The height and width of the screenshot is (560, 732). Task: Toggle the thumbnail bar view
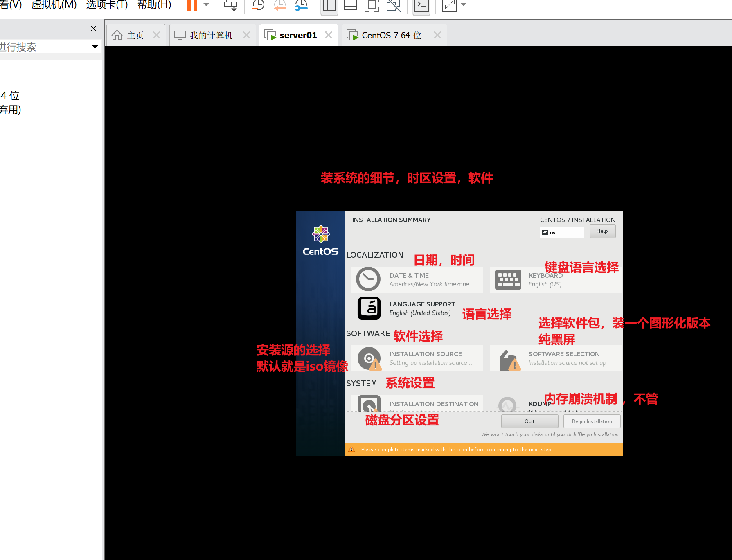tap(351, 5)
